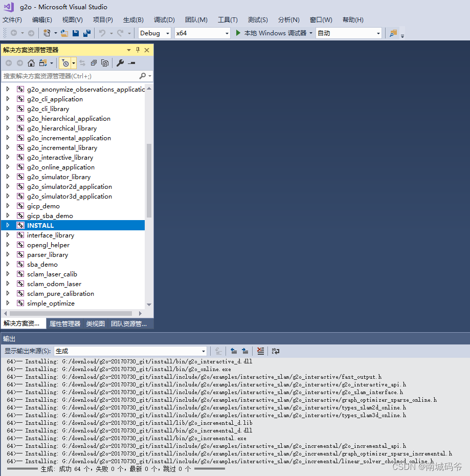Toggle word wrap in Output window
Screen dimensions: 470x476
[x=276, y=351]
